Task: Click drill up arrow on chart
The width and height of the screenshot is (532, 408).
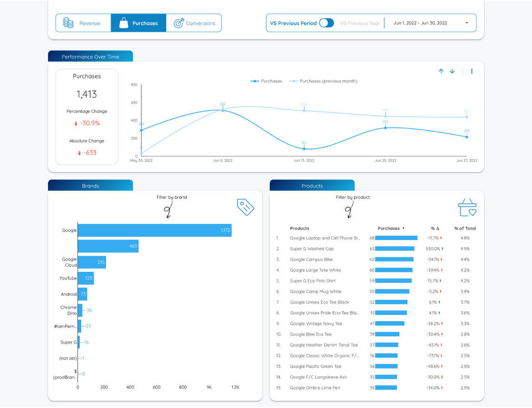Action: click(441, 71)
